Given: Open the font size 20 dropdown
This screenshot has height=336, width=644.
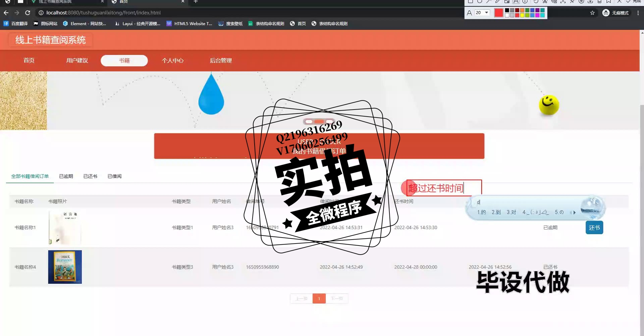Looking at the screenshot, I should (x=482, y=13).
